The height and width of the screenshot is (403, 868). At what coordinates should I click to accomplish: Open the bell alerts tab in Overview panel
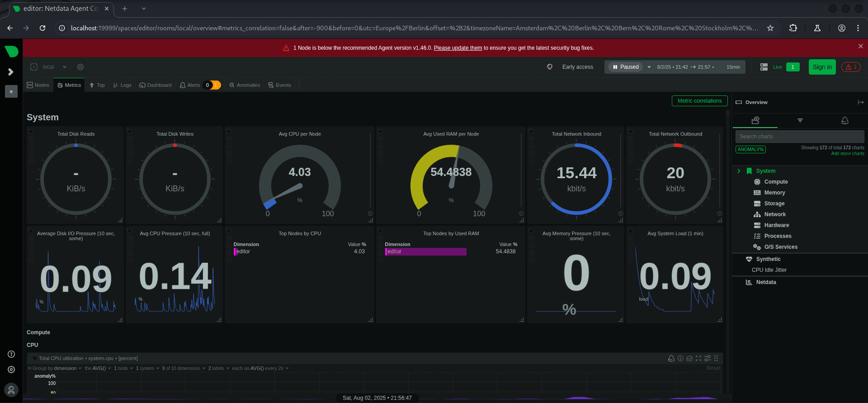point(844,120)
